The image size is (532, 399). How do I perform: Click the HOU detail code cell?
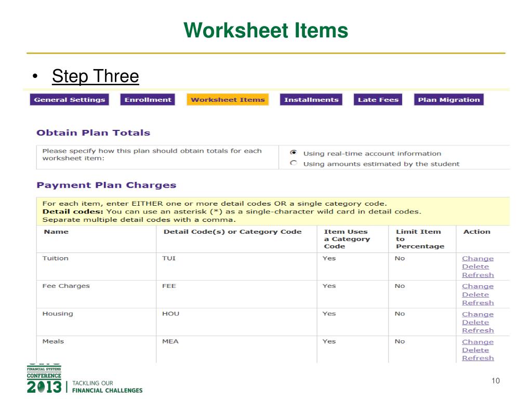pos(236,322)
